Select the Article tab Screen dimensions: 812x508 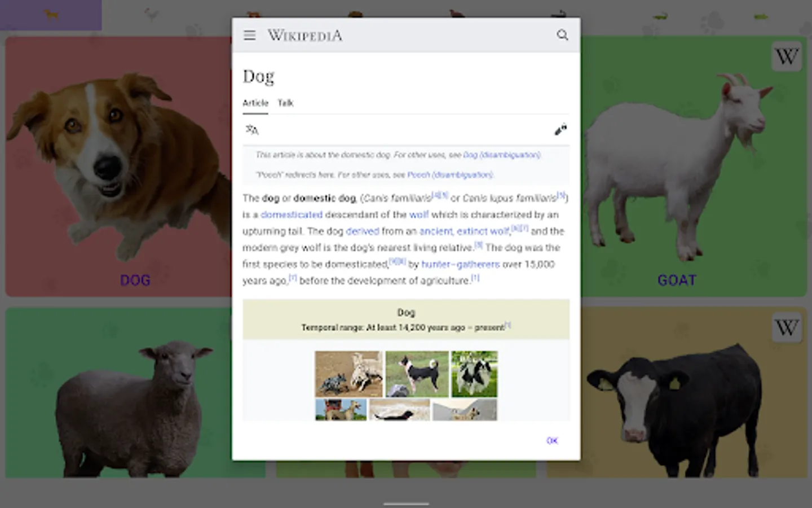(255, 103)
